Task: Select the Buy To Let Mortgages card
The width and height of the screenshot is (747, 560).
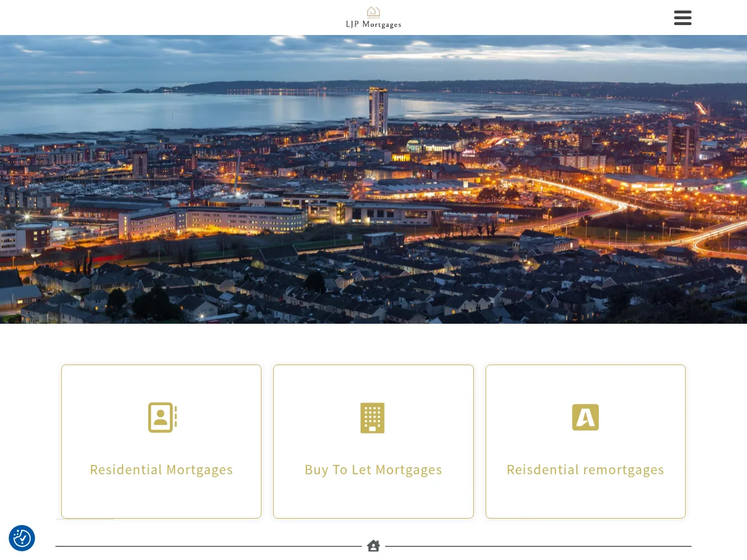Action: tap(373, 441)
